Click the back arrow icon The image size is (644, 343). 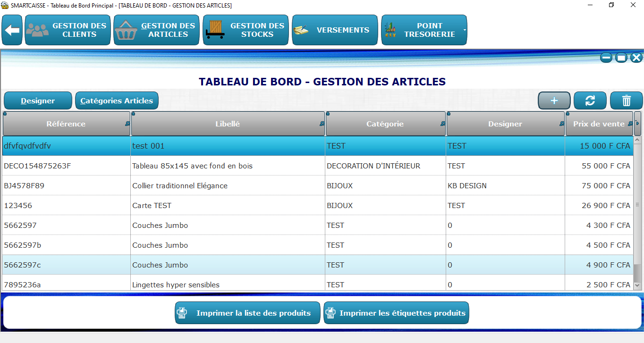coord(12,30)
